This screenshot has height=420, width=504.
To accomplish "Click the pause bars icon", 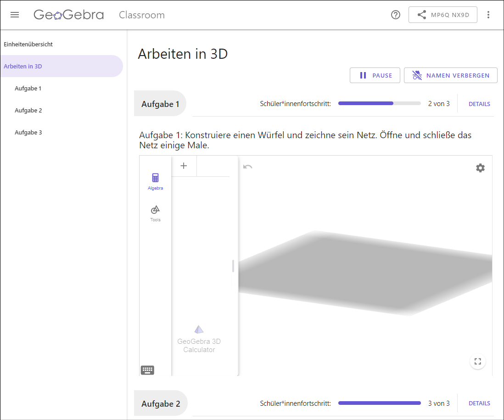I will pos(363,75).
